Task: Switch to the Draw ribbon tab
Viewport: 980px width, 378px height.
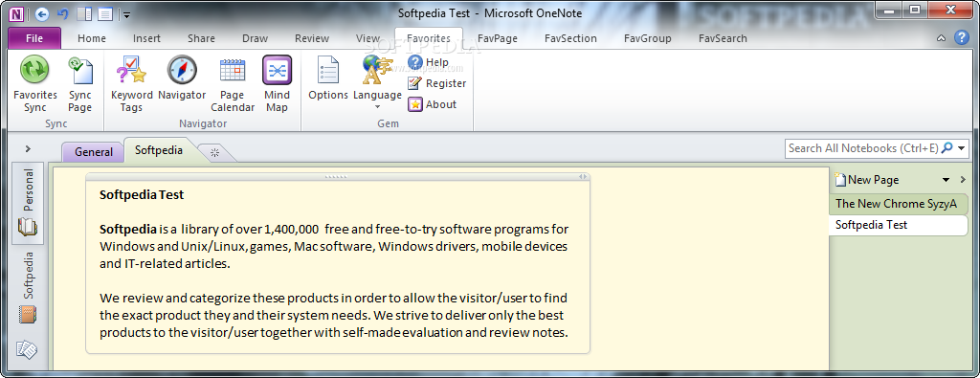Action: 255,38
